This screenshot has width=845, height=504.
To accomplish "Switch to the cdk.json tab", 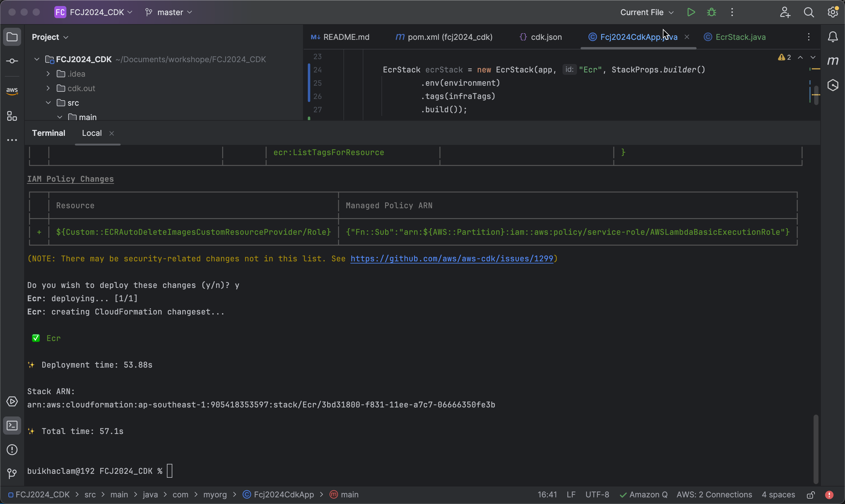I will click(541, 37).
